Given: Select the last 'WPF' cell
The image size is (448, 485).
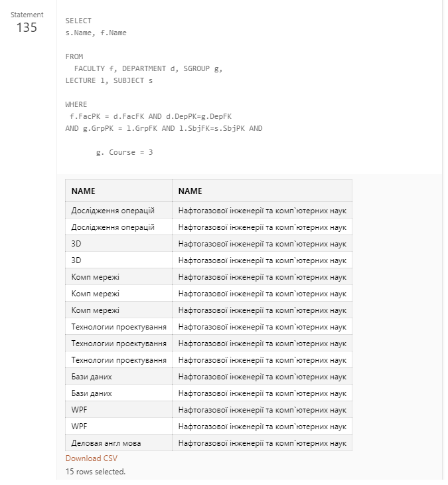Looking at the screenshot, I should (x=80, y=426).
